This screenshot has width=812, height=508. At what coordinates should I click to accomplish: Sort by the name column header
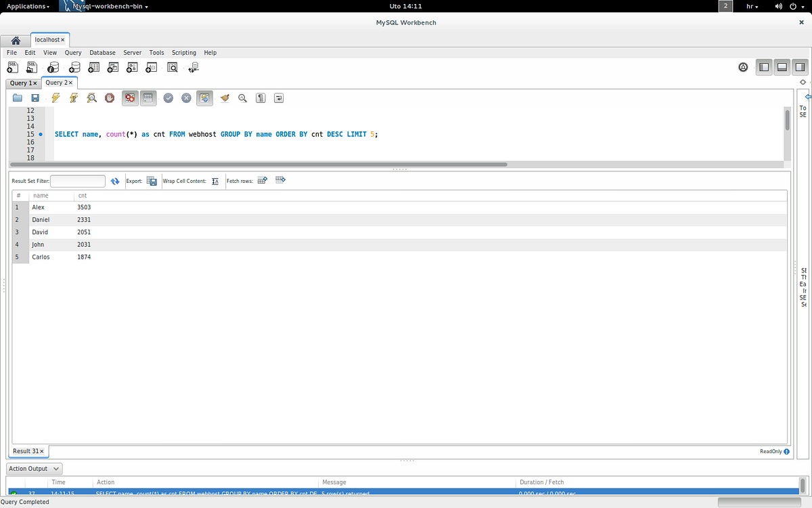click(x=51, y=196)
